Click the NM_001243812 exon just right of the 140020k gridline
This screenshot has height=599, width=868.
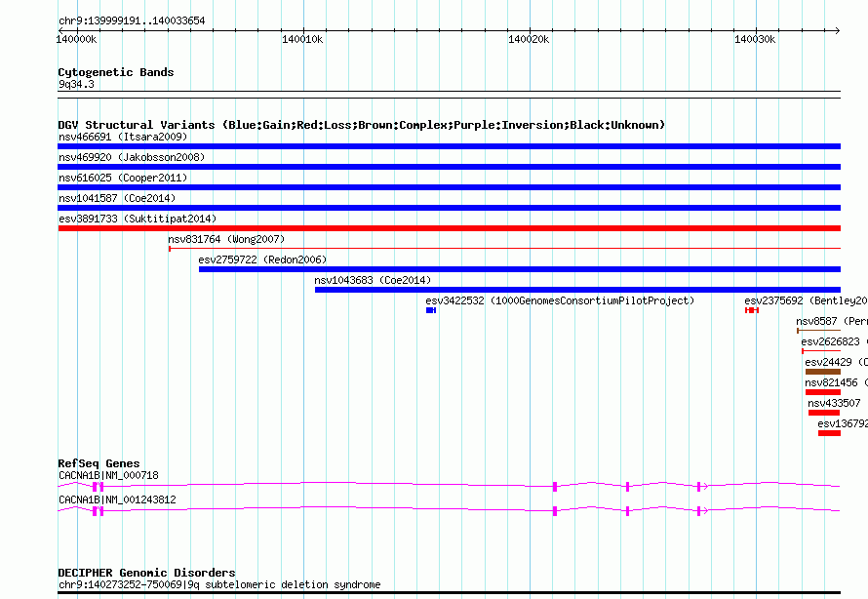pos(555,511)
